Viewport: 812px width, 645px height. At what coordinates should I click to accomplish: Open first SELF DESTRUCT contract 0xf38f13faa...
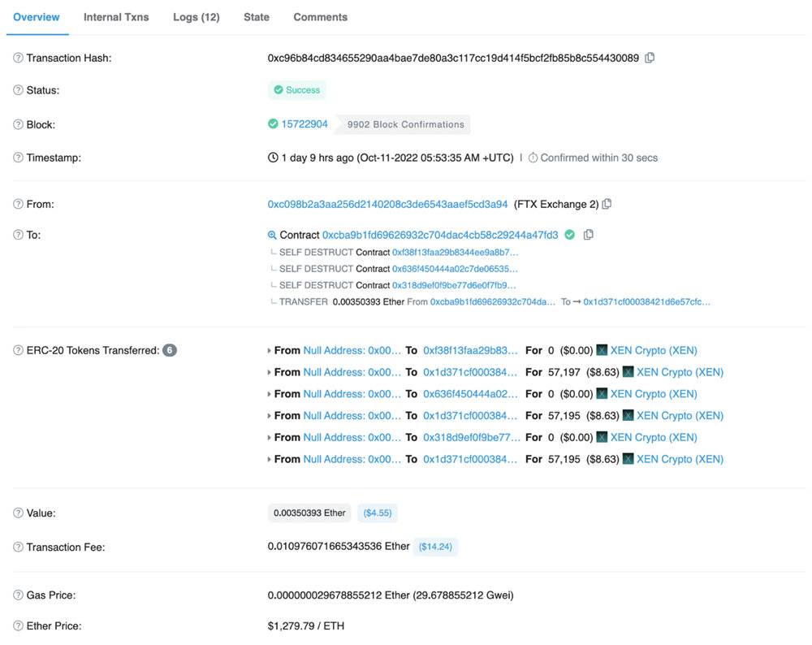[455, 253]
